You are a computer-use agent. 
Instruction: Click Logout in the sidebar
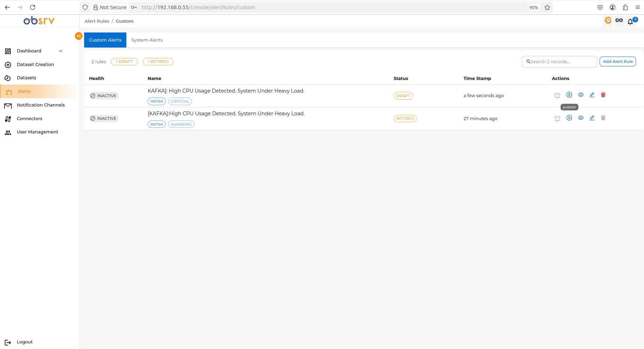point(24,342)
